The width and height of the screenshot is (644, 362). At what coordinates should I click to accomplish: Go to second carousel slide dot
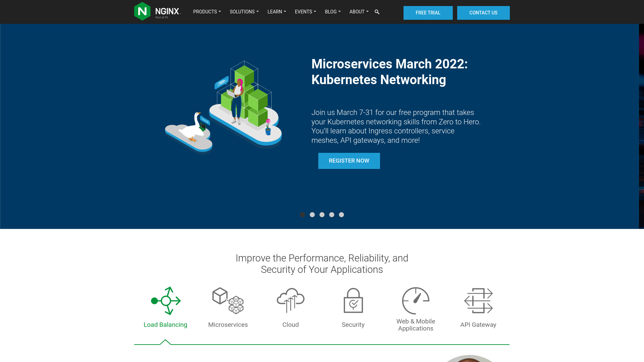coord(312,215)
